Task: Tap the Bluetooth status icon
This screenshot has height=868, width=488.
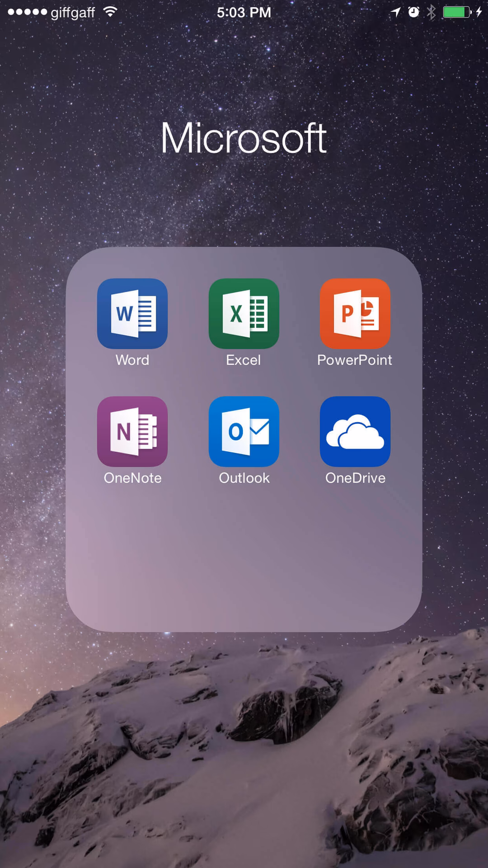Action: pyautogui.click(x=431, y=12)
